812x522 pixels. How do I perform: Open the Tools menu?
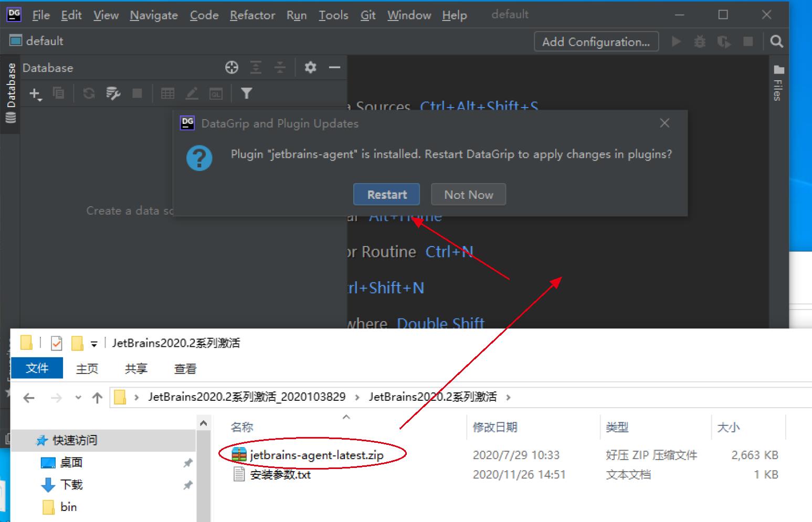[x=333, y=15]
